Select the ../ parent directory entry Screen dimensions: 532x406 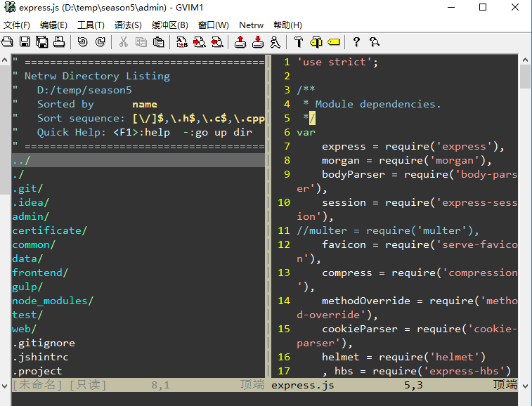click(138, 160)
